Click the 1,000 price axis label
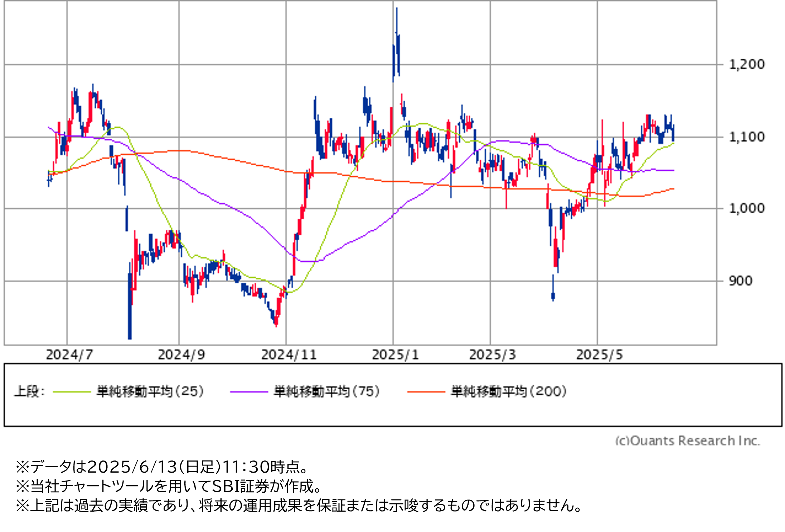Viewport: 785px width, 532px height. coord(746,208)
